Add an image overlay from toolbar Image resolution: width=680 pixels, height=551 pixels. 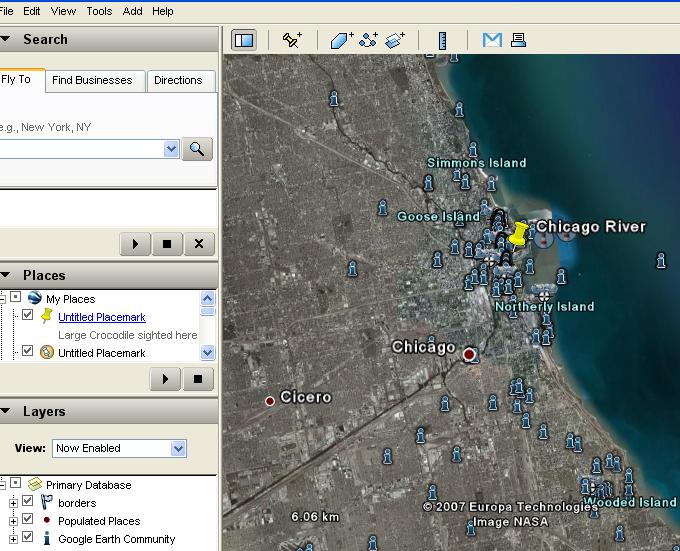395,40
